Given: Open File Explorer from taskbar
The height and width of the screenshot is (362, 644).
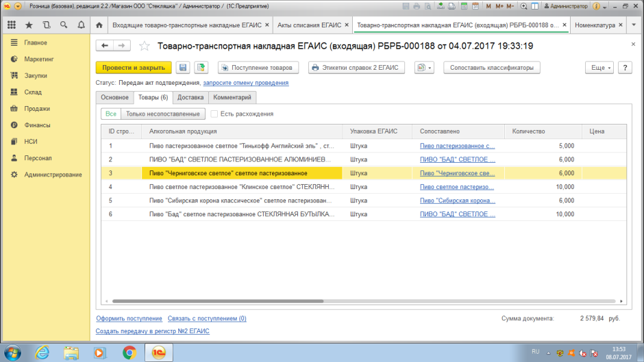Looking at the screenshot, I should 71,352.
